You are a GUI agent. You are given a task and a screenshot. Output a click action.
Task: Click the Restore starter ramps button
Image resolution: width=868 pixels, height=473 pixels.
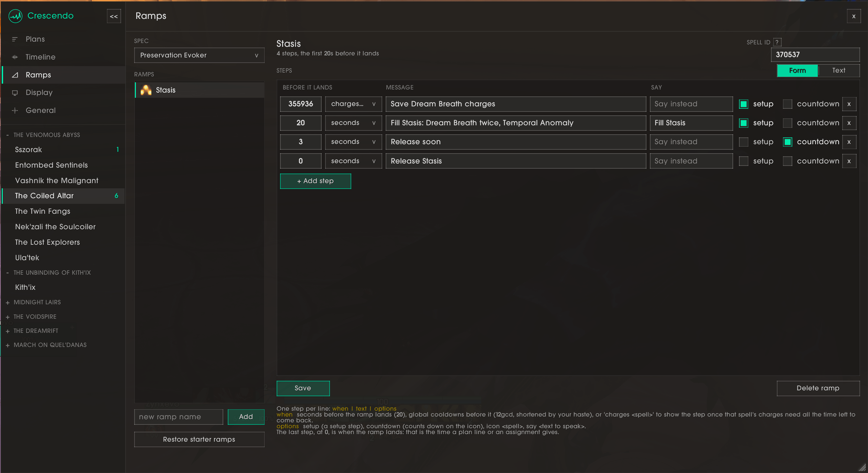tap(199, 439)
